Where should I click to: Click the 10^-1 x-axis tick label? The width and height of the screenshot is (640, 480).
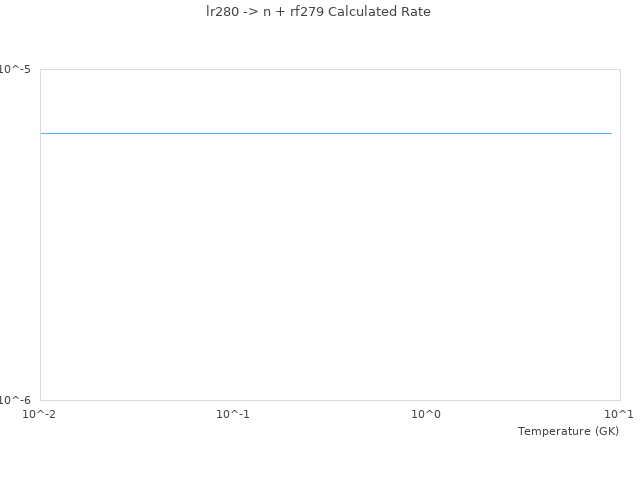coord(233,414)
